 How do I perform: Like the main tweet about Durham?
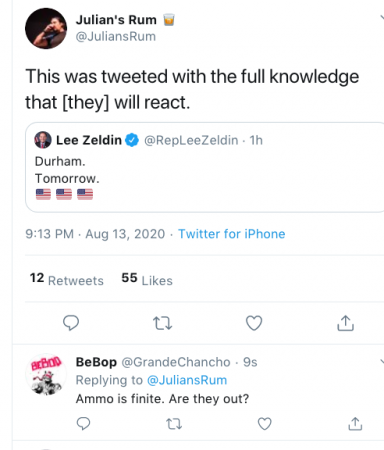(254, 323)
